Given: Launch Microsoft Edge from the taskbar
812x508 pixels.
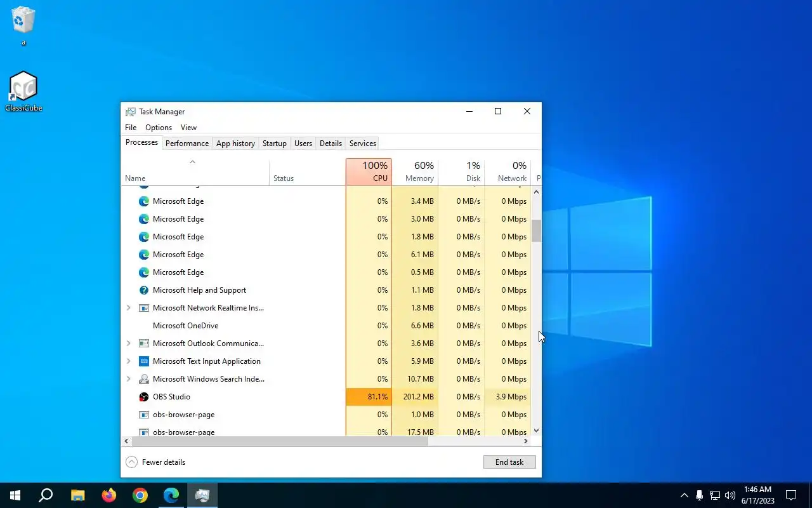Looking at the screenshot, I should tap(171, 495).
